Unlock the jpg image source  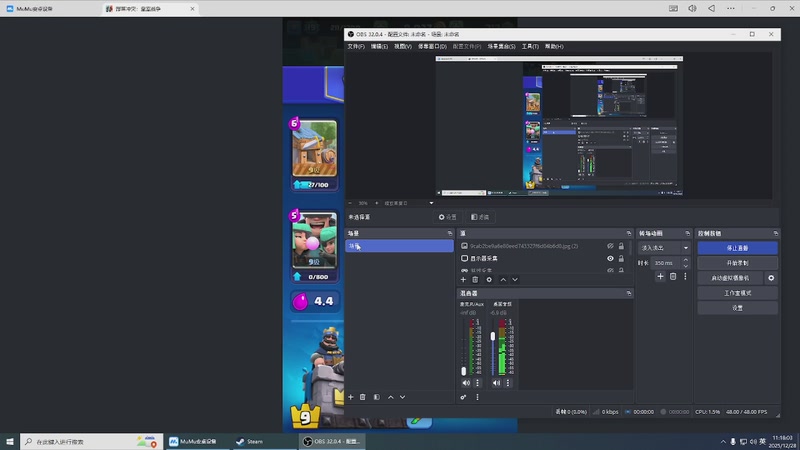tap(621, 246)
